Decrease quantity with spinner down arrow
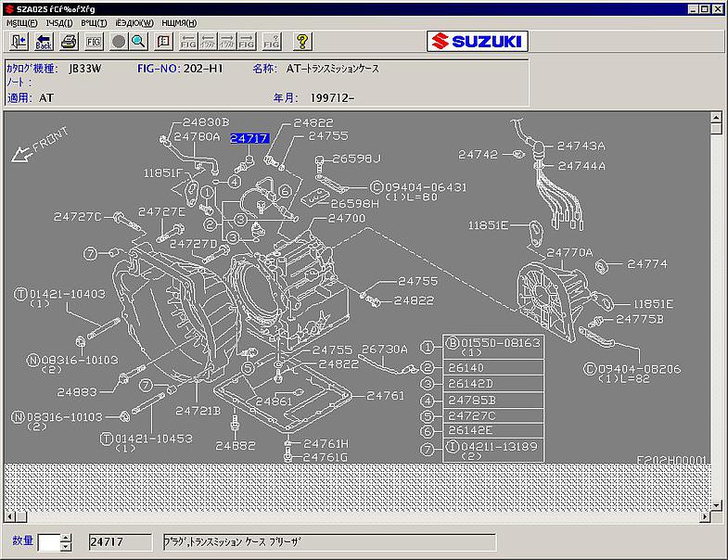 coord(66,547)
